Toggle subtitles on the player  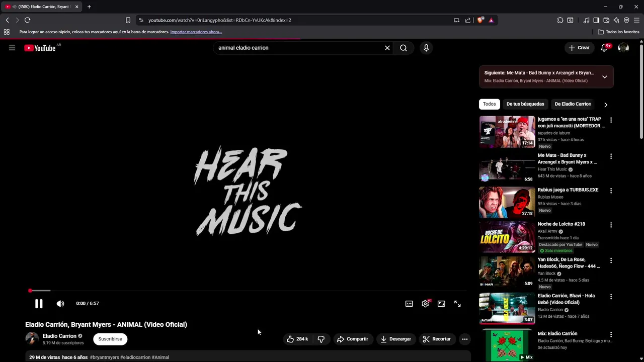click(x=409, y=304)
